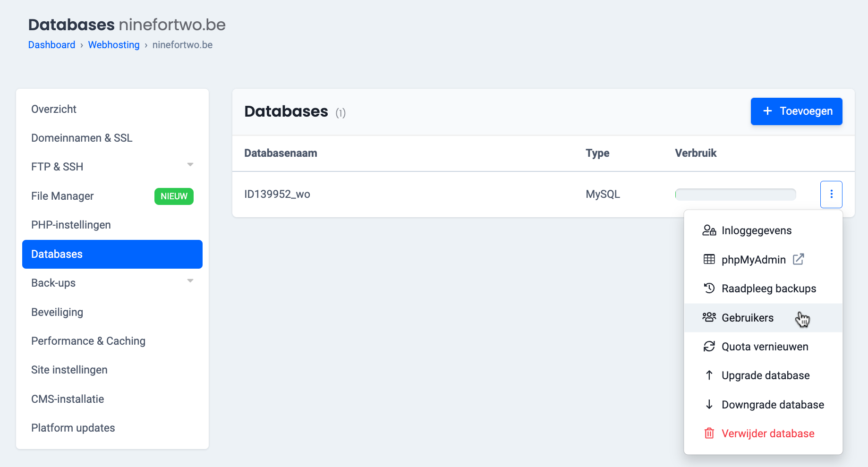Image resolution: width=868 pixels, height=467 pixels.
Task: Open File Manager in the sidebar
Action: 62,196
